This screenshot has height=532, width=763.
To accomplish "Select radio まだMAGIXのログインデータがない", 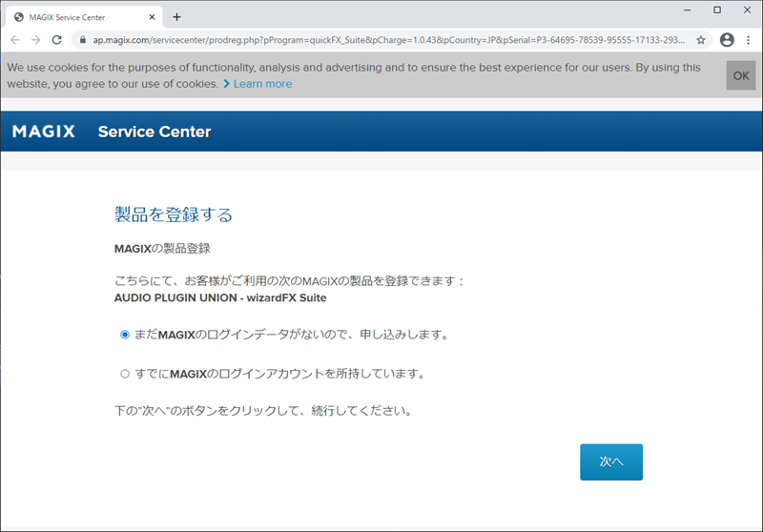I will pos(125,335).
